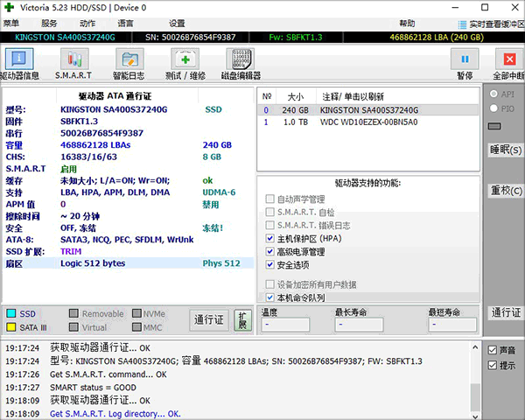Click the 智能日志 folder icon
Screen dimensions: 525x420
tap(129, 59)
